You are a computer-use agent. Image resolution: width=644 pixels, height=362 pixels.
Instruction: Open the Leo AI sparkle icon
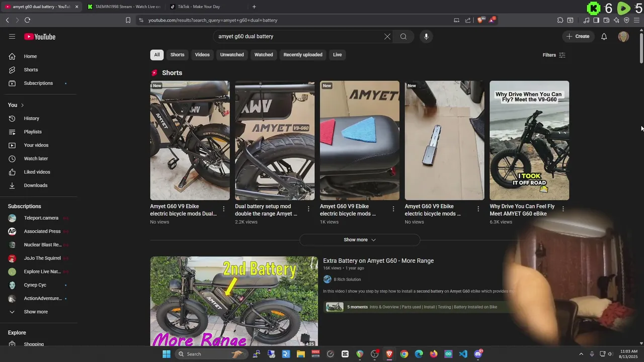pyautogui.click(x=616, y=20)
